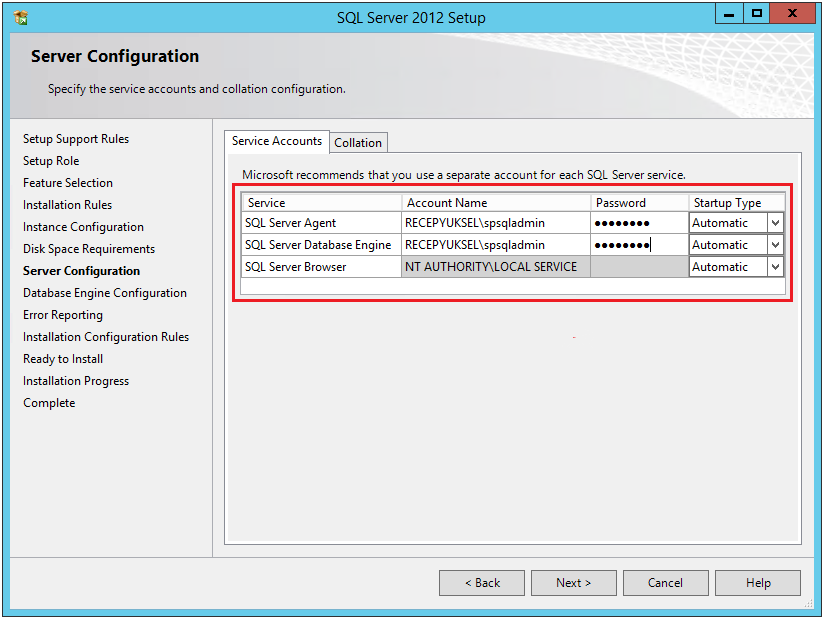The width and height of the screenshot is (824, 619).
Task: Go back with the Back button
Action: pos(482,583)
